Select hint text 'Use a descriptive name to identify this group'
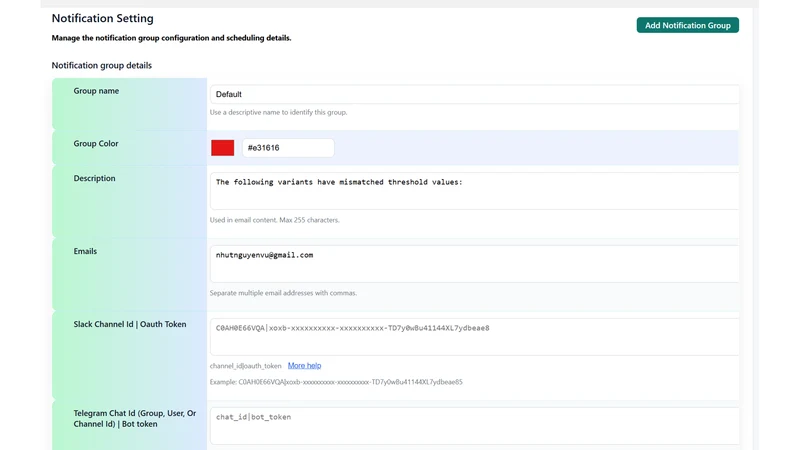Image resolution: width=800 pixels, height=450 pixels. click(279, 112)
